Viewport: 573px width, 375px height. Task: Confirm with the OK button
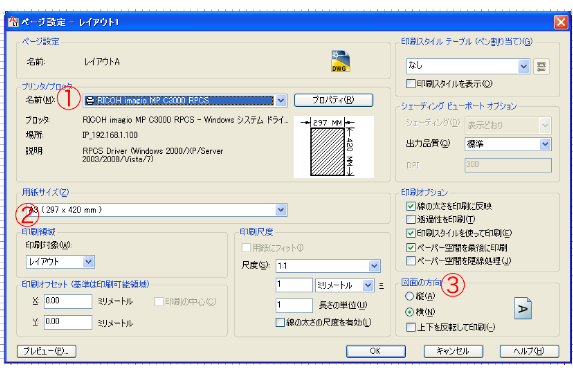[376, 351]
